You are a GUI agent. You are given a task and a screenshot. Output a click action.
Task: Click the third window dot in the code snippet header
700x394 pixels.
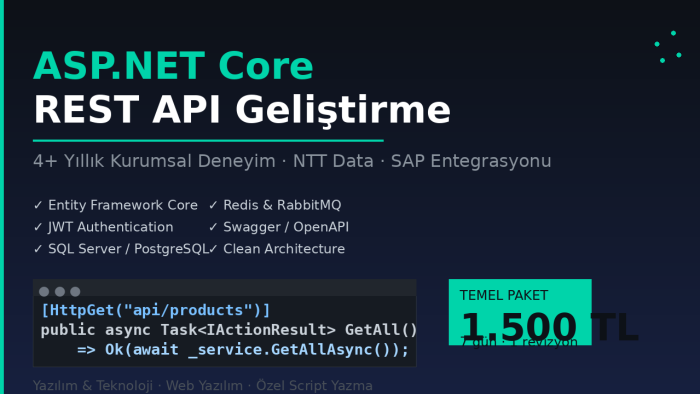coord(75,292)
